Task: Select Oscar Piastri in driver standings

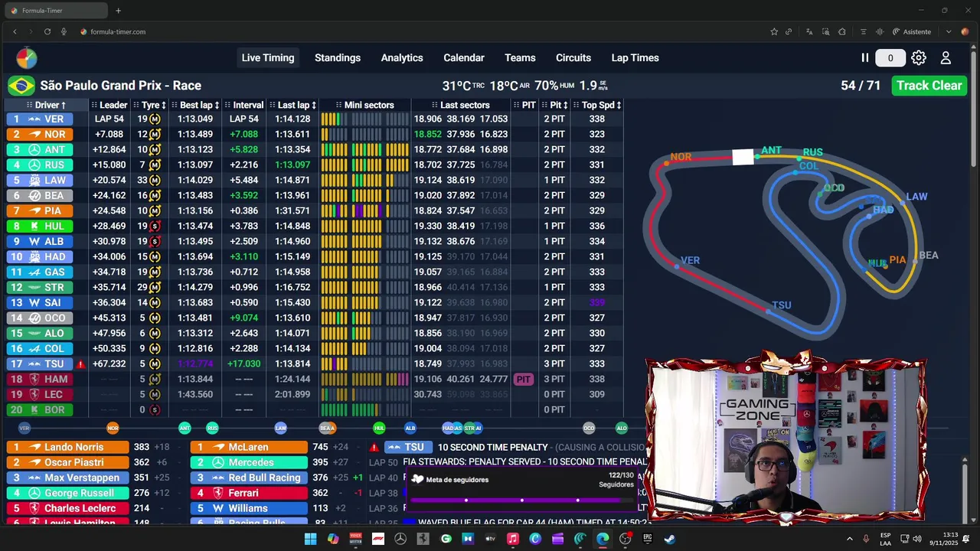Action: coord(67,462)
